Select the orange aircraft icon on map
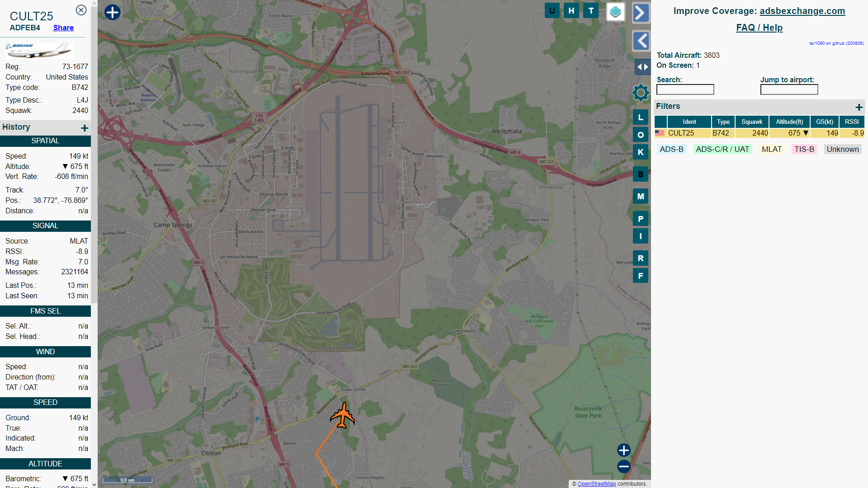This screenshot has height=488, width=868. point(342,415)
